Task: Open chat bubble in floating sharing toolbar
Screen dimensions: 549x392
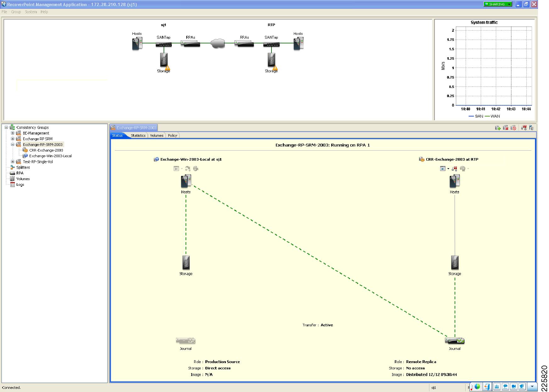Action: click(505, 387)
